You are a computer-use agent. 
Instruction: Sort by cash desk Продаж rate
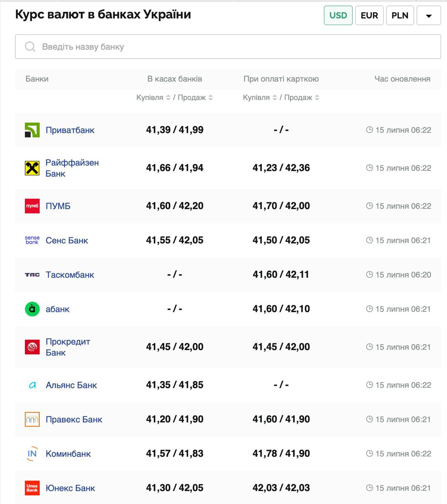click(x=210, y=98)
